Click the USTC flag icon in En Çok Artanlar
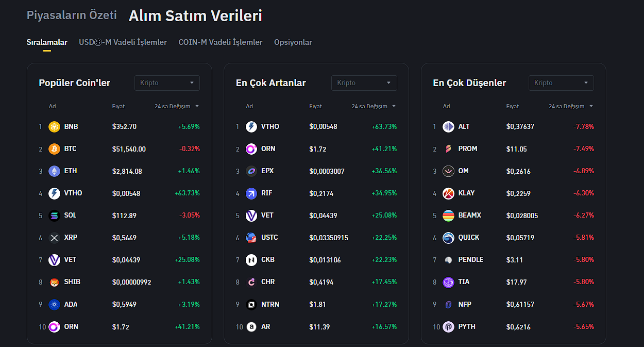Viewport: 644px width, 347px height. tap(251, 238)
